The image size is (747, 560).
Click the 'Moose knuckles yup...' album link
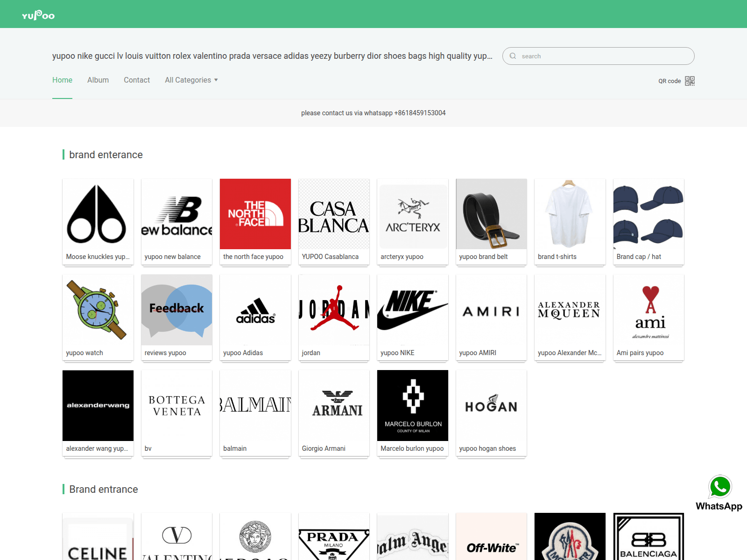[x=98, y=257]
